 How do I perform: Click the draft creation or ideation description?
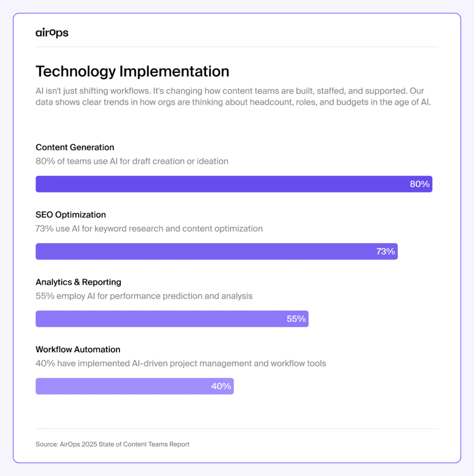[132, 161]
